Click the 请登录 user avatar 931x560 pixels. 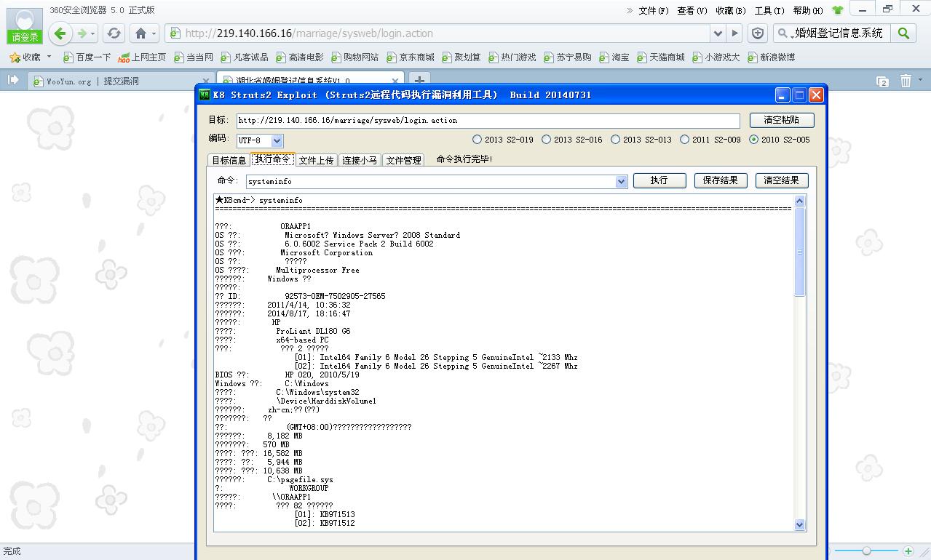[25, 26]
